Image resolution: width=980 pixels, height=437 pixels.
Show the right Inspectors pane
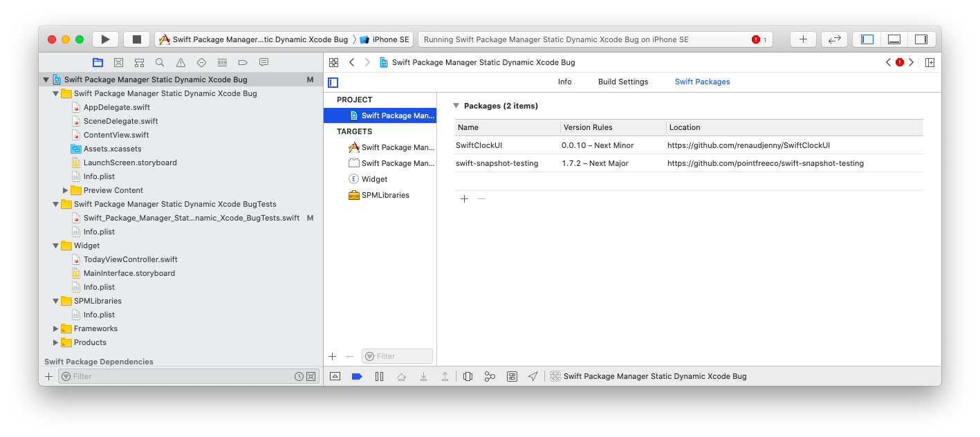921,39
